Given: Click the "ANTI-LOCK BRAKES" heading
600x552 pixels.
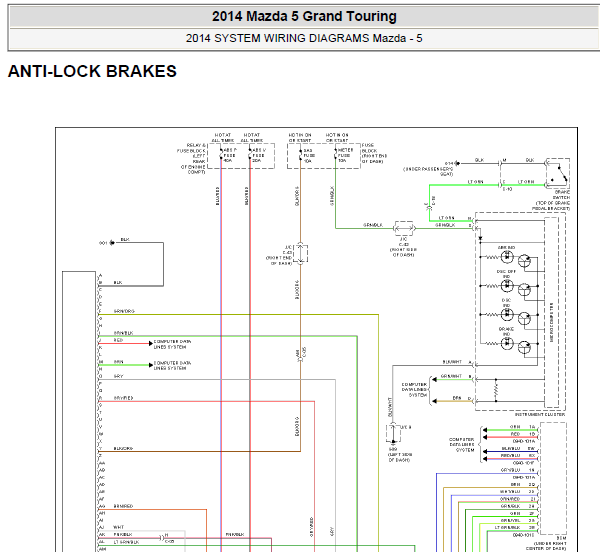Looking at the screenshot, I should 92,71.
